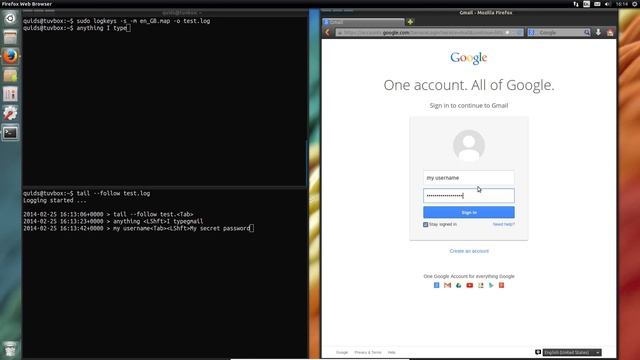Click the log line timestamped 16:13:06
The width and height of the screenshot is (640, 360).
(x=108, y=214)
